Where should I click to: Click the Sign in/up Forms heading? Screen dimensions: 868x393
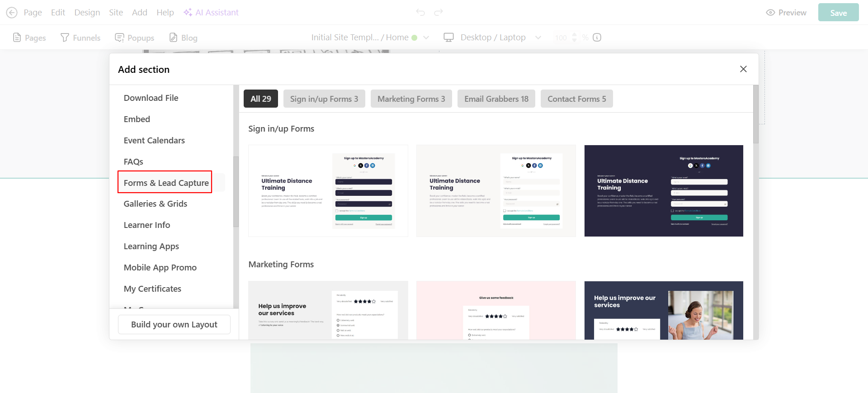(281, 129)
